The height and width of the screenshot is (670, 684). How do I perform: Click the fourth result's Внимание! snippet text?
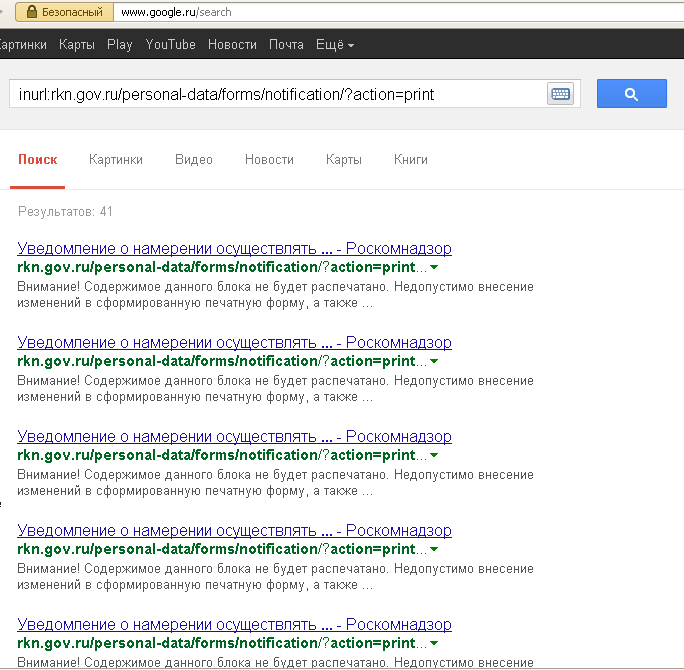pyautogui.click(x=275, y=577)
